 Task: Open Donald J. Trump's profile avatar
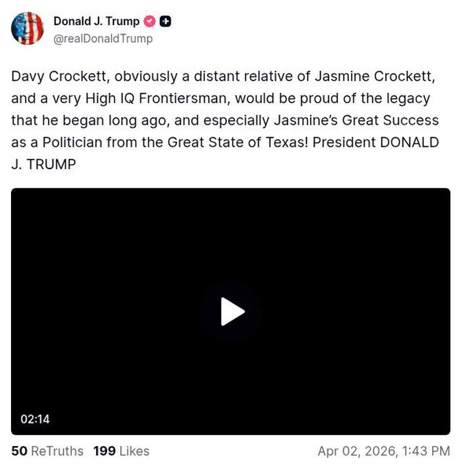pyautogui.click(x=28, y=28)
